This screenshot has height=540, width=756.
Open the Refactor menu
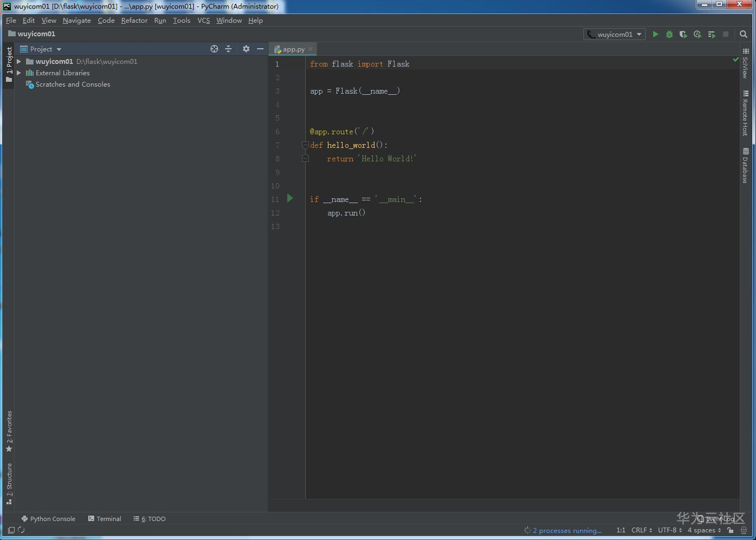tap(134, 21)
